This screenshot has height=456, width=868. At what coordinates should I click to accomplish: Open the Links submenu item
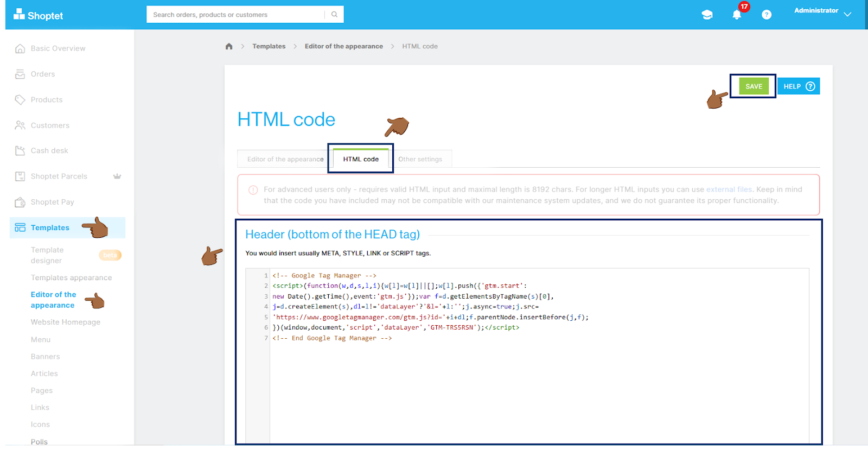coord(40,407)
